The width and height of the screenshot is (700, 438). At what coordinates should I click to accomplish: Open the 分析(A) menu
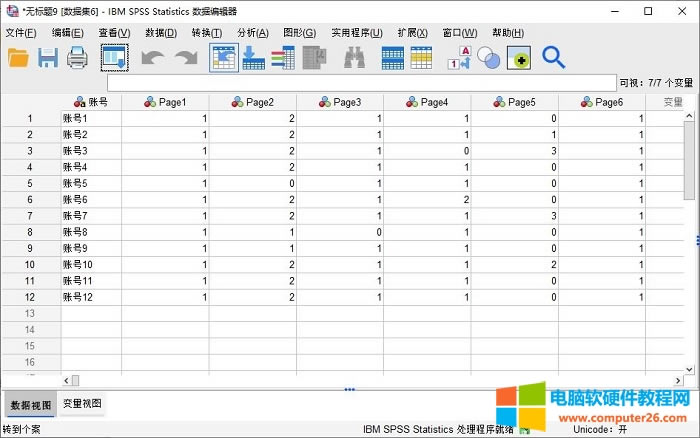pos(252,33)
